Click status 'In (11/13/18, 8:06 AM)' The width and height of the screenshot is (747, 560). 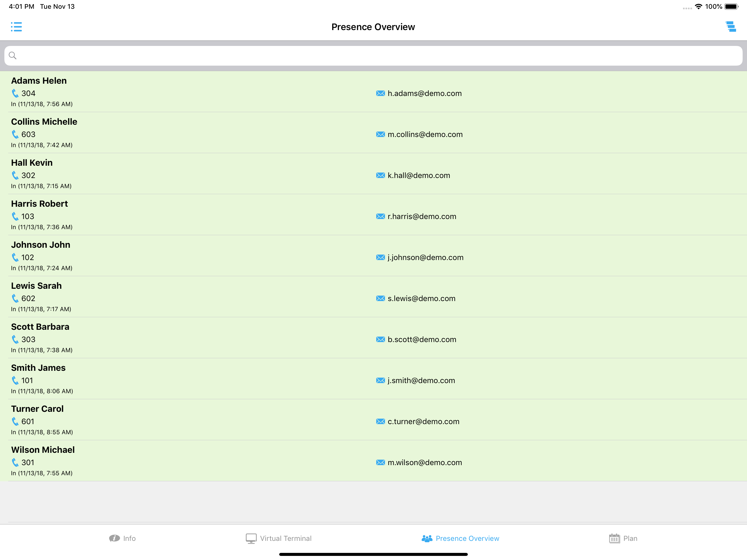pos(42,391)
